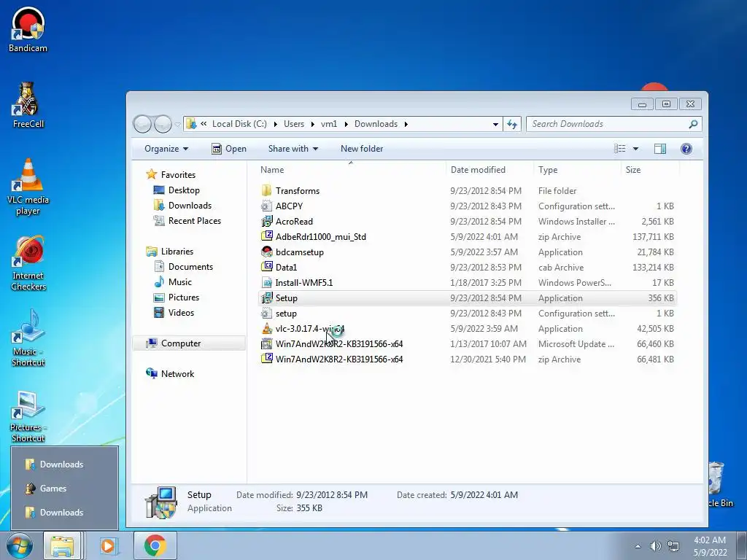Image resolution: width=747 pixels, height=560 pixels.
Task: Expand the arrow after vm1 breadcrumb
Action: (x=346, y=124)
